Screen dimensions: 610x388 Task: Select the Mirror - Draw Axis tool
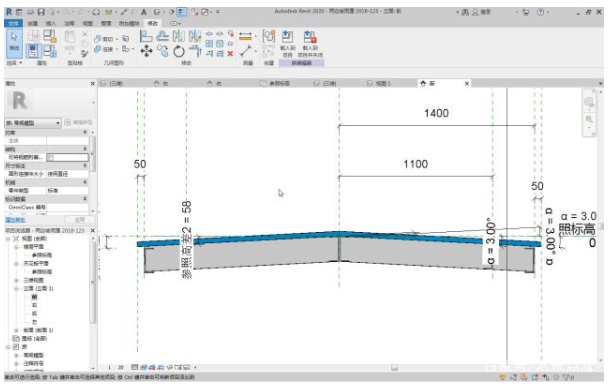[x=195, y=36]
